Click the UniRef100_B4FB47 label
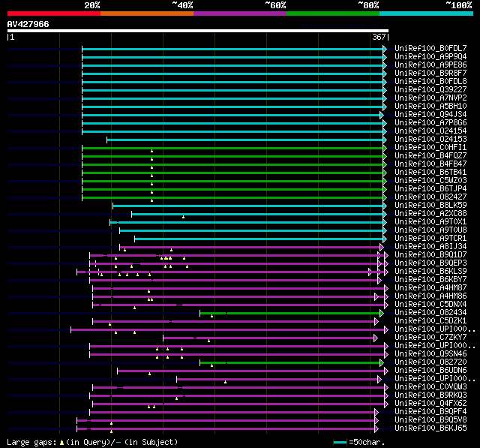 click(430, 164)
